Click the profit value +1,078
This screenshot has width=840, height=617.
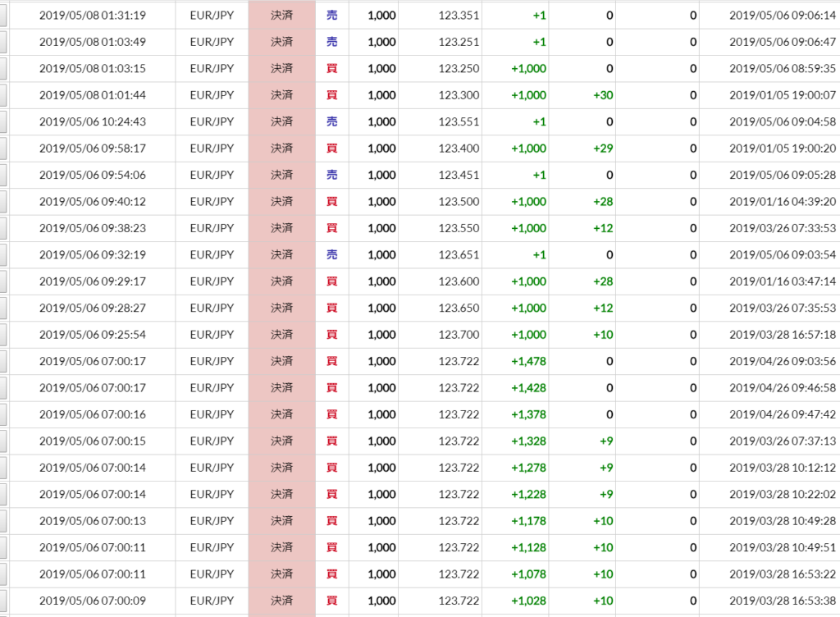(529, 574)
